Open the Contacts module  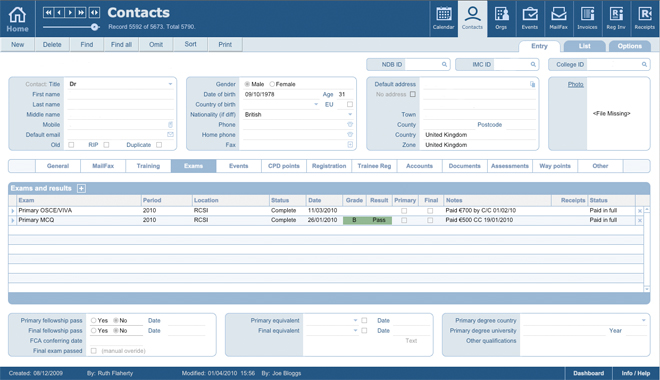tap(472, 19)
